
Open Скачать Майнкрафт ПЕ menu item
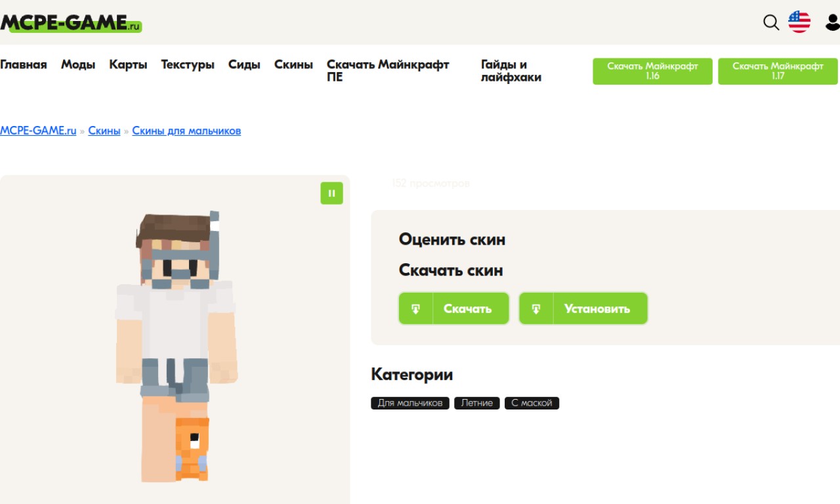pos(388,71)
